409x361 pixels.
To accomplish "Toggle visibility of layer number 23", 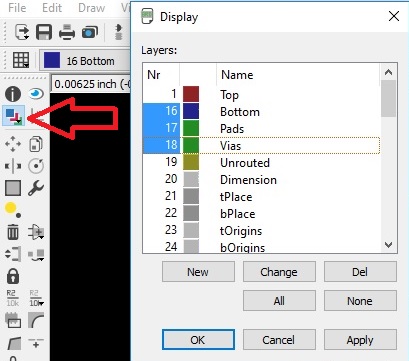I will click(171, 230).
